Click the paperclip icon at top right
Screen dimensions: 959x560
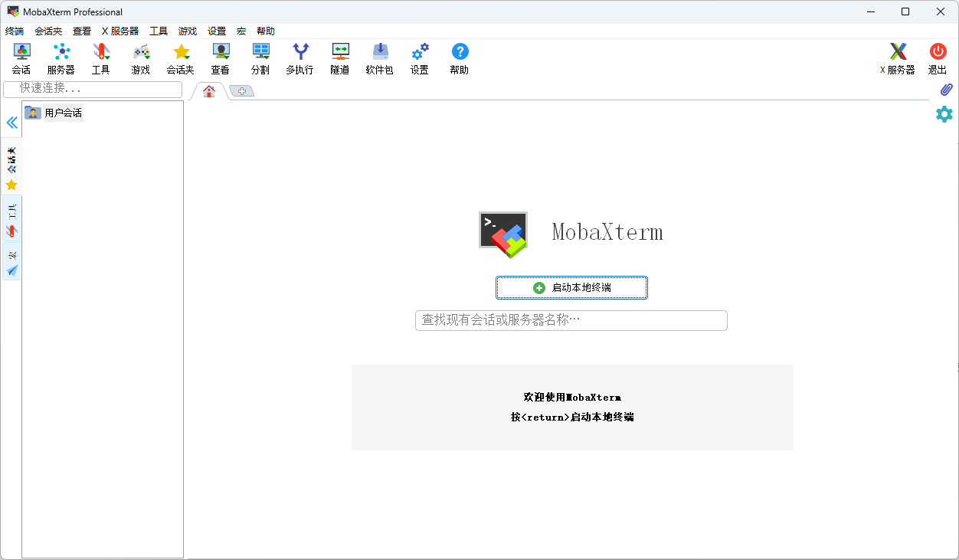pyautogui.click(x=946, y=90)
